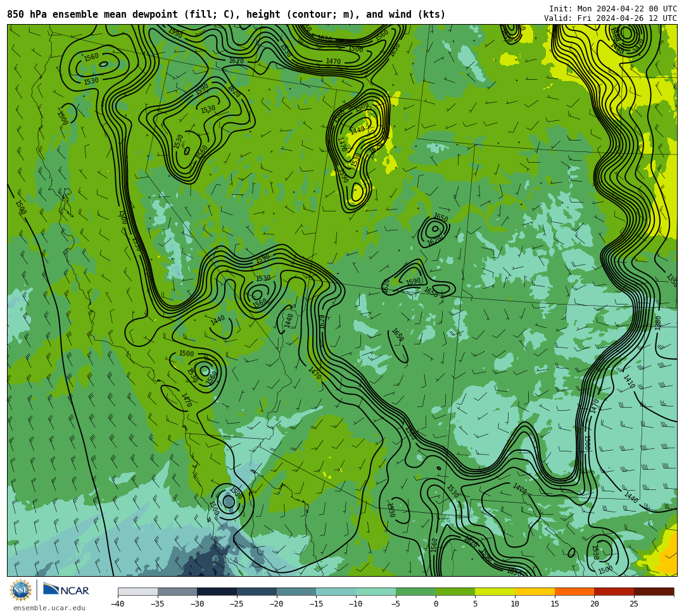Click the dark maroon above-25 swatch
The image size is (684, 616).
(654, 591)
